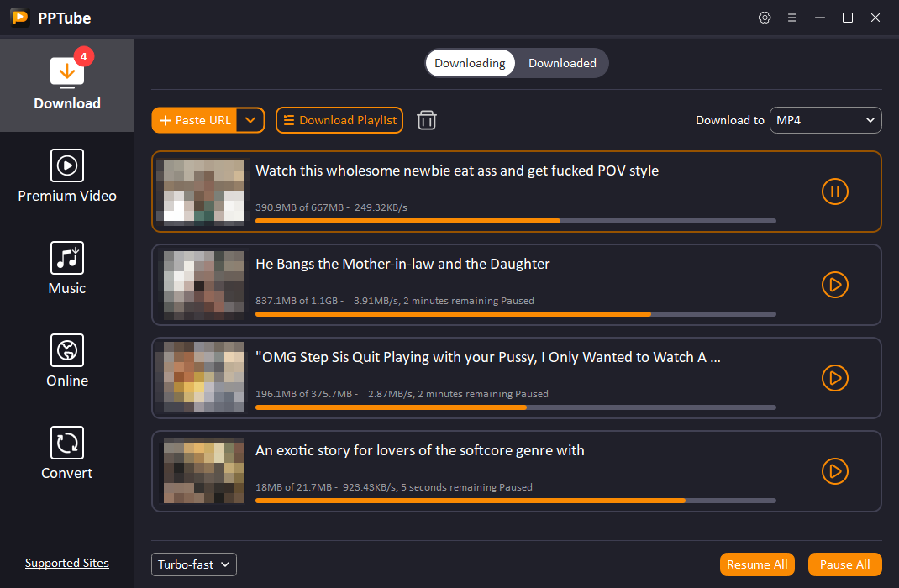Expand the Paste URL dropdown arrow
The image size is (899, 588).
(x=250, y=120)
